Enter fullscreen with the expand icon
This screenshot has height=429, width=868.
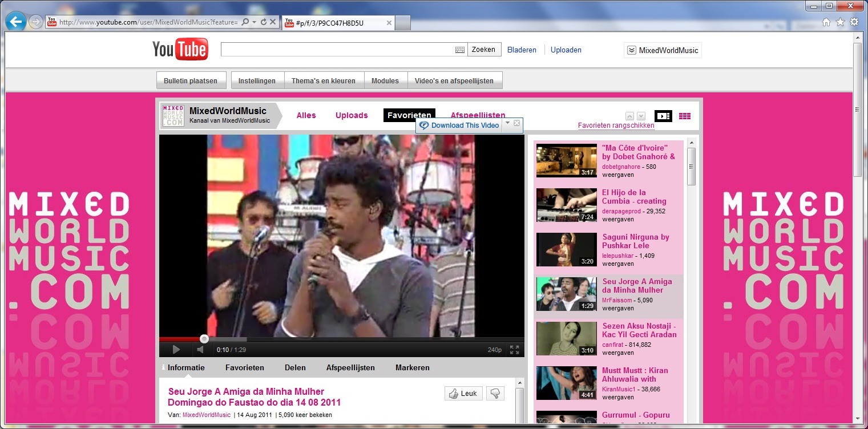point(515,350)
